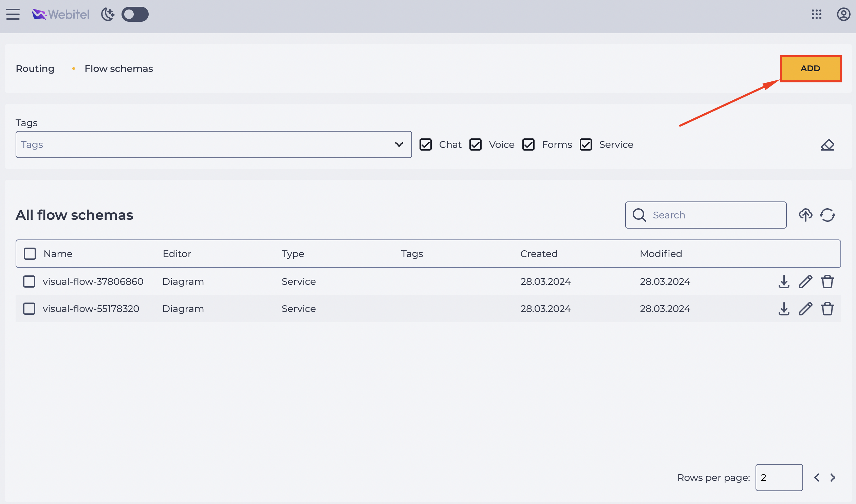Screen dimensions: 856x504
Task: Click the ADD button
Action: click(x=811, y=68)
